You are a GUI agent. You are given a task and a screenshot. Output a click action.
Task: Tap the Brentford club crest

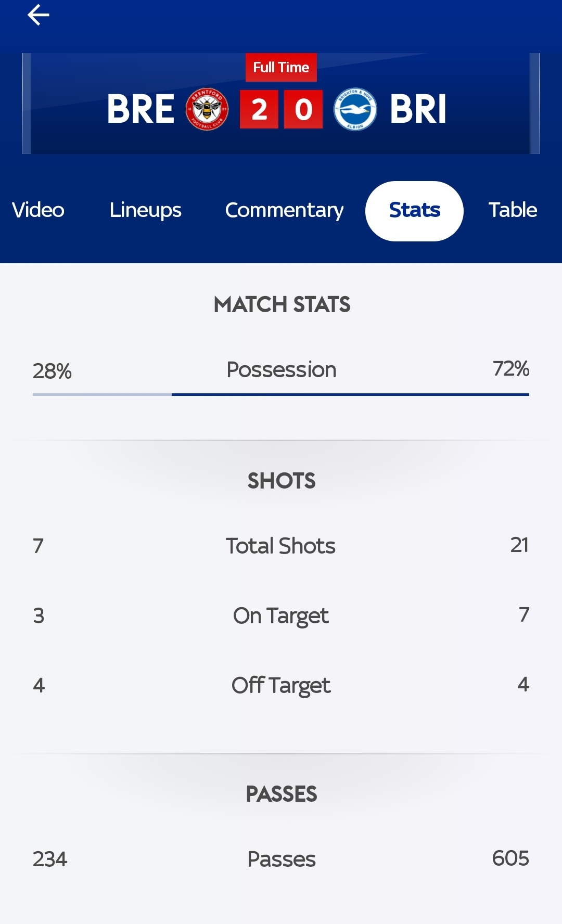coord(207,109)
